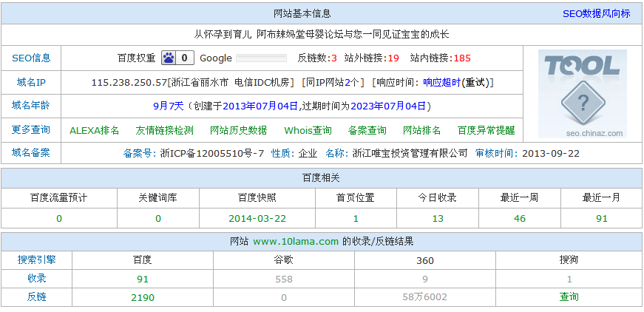This screenshot has width=644, height=312.
Task: Click the 域名年龄 row label
Action: (31, 106)
